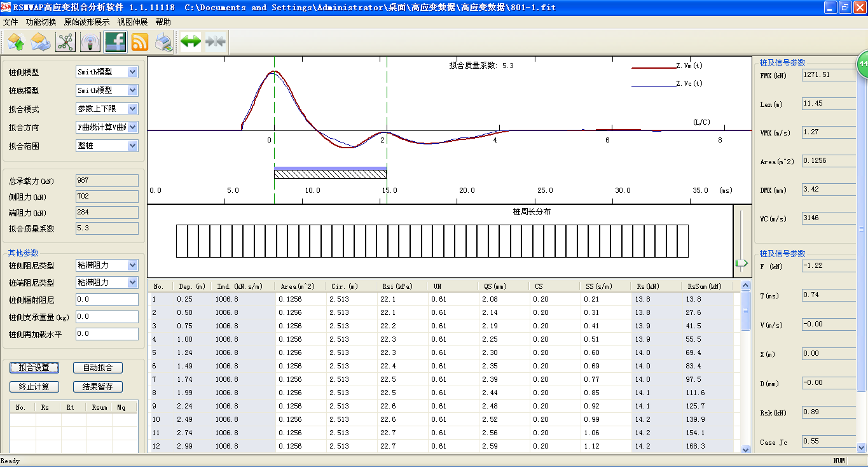The image size is (868, 467).
Task: Click the right panel scrollbar down arrow
Action: click(x=862, y=447)
